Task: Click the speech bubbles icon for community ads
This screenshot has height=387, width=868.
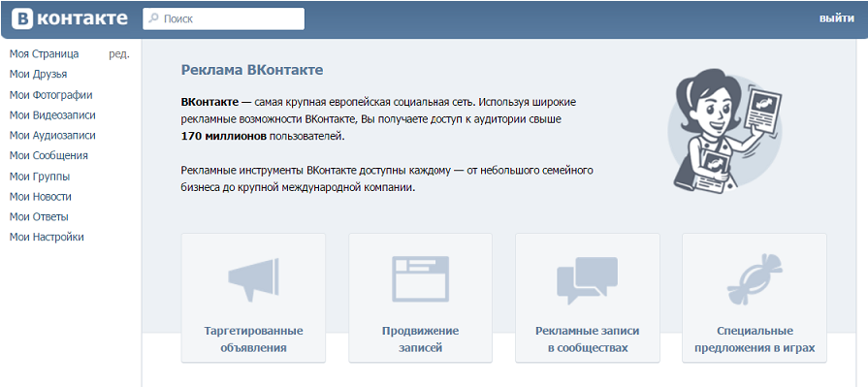Action: click(588, 280)
